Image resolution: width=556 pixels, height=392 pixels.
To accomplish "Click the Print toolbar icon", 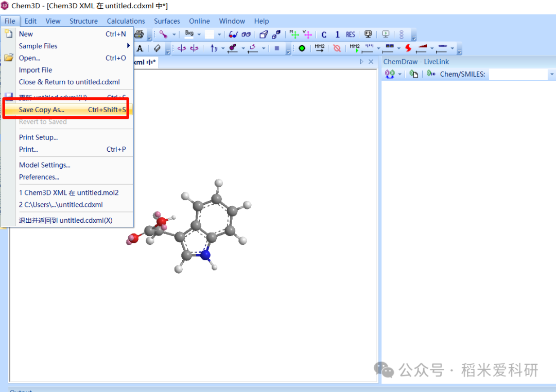I will pyautogui.click(x=139, y=33).
